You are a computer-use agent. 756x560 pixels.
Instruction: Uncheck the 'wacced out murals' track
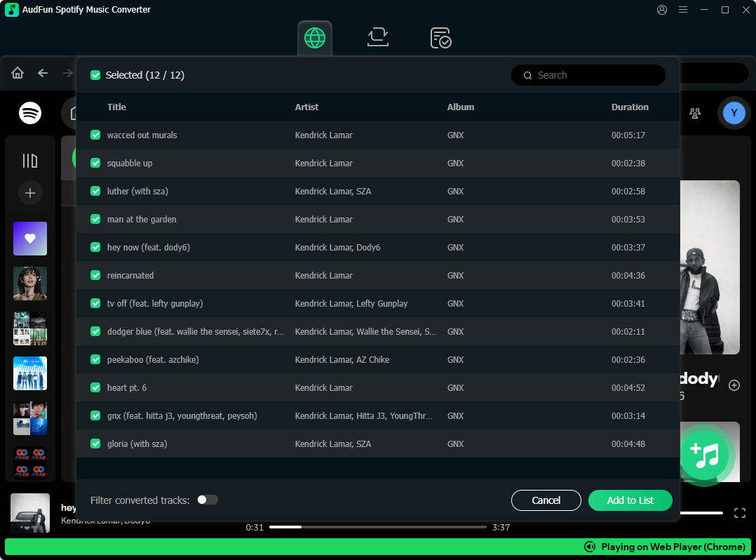[95, 135]
